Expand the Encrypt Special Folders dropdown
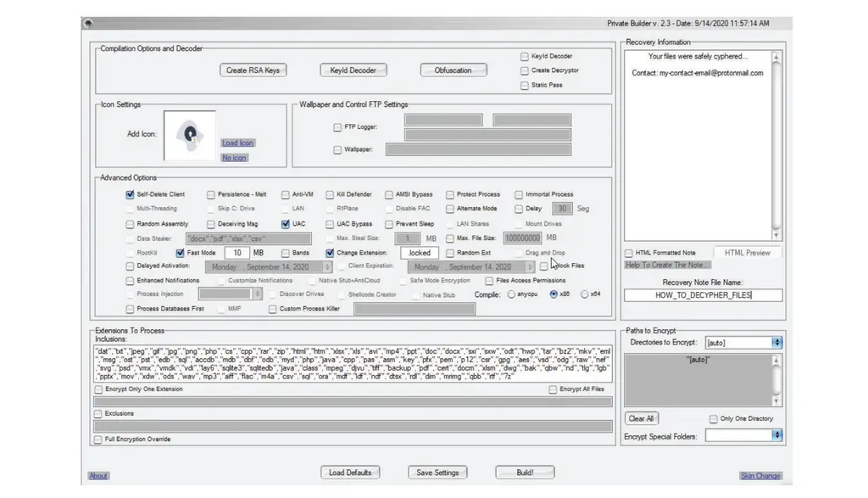The image size is (868, 498). tap(776, 435)
